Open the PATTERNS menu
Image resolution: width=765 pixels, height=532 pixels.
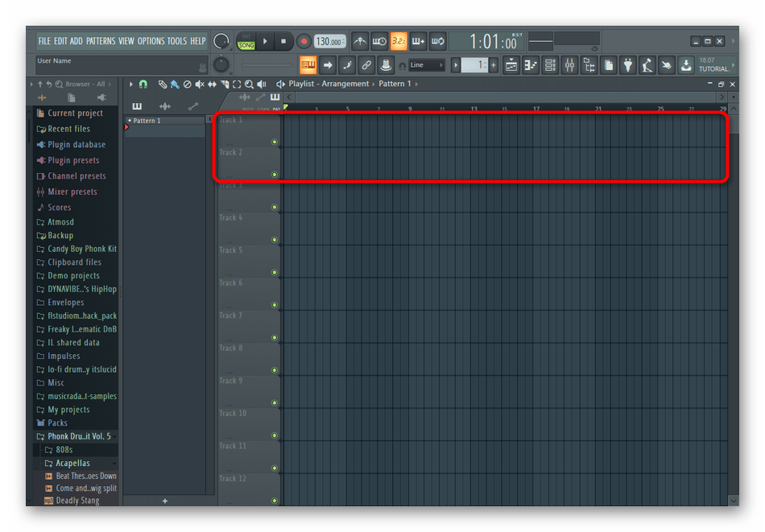click(x=101, y=41)
